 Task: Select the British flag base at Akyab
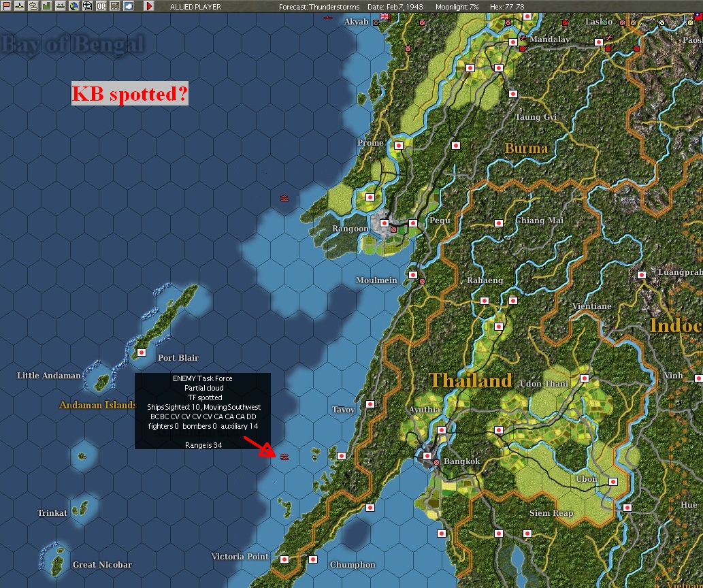coord(385,16)
